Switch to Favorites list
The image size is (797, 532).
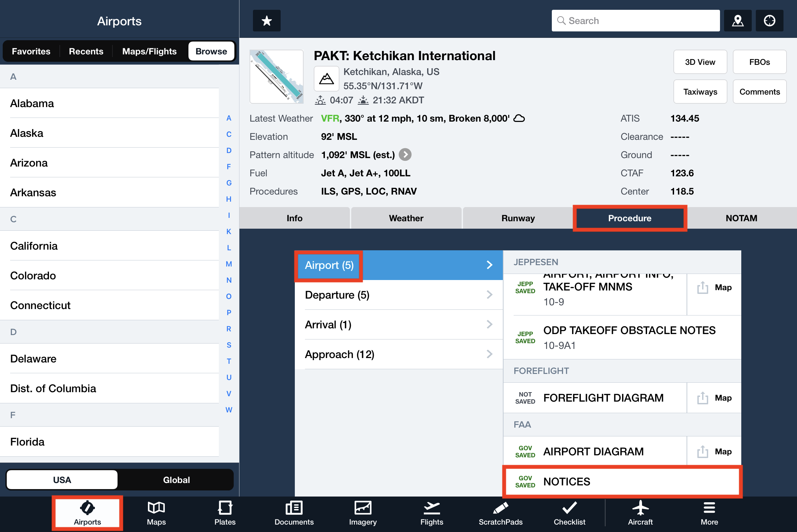point(31,51)
